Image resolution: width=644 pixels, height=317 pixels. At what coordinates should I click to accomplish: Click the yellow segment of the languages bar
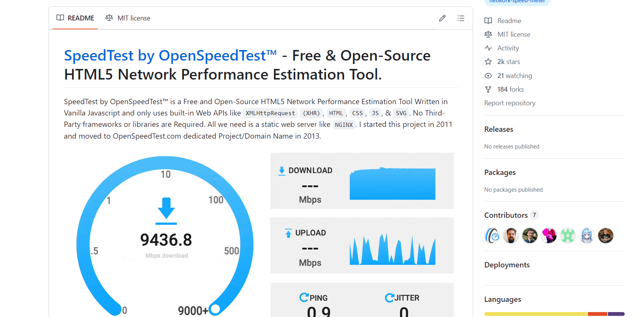(536, 314)
